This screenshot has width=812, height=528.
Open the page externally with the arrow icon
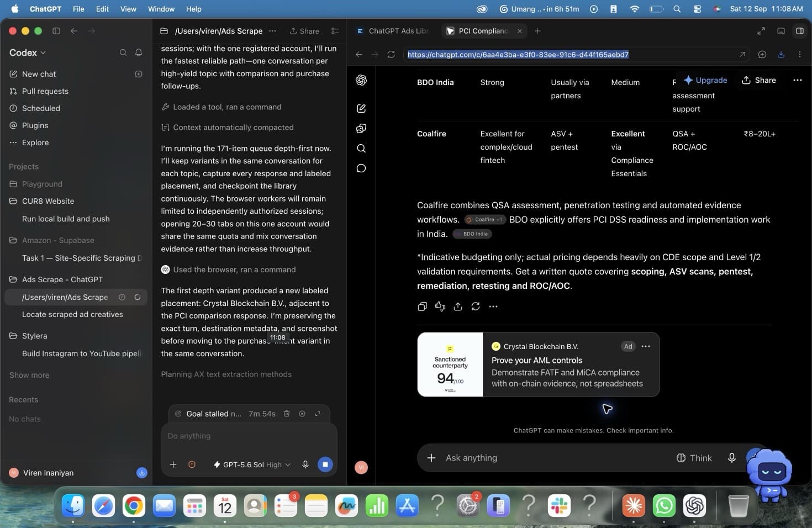tap(742, 54)
